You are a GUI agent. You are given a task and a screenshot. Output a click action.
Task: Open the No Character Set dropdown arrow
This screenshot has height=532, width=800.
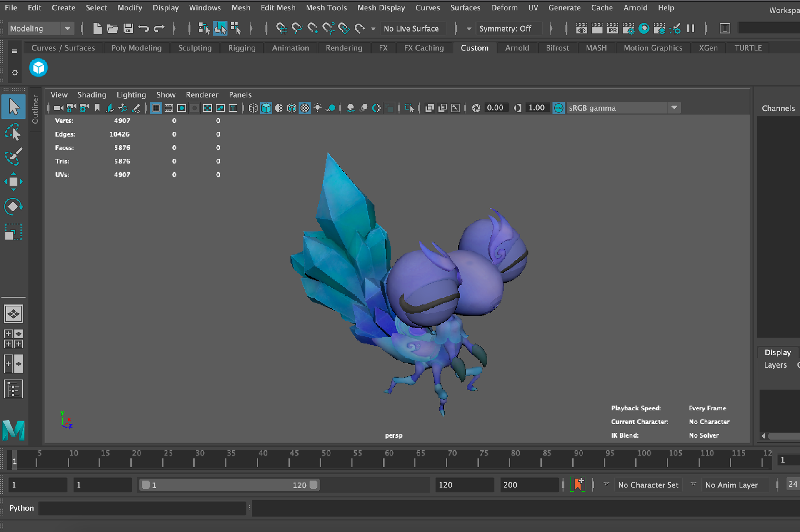[606, 484]
